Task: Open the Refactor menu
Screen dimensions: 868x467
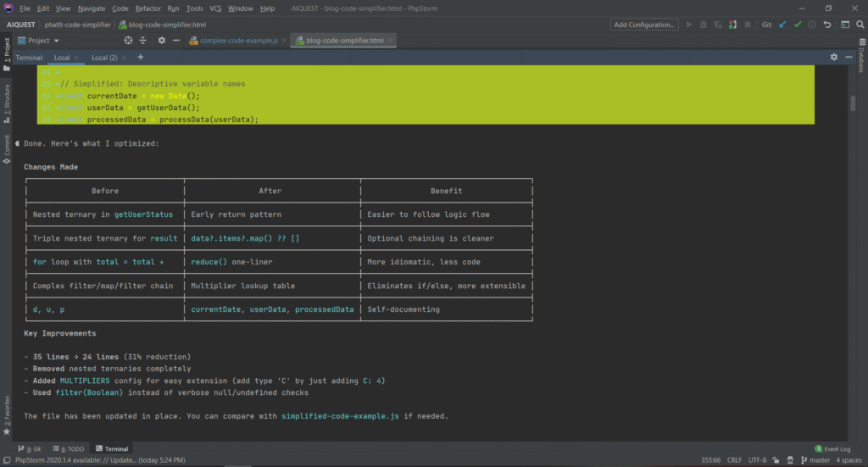Action: 147,8
